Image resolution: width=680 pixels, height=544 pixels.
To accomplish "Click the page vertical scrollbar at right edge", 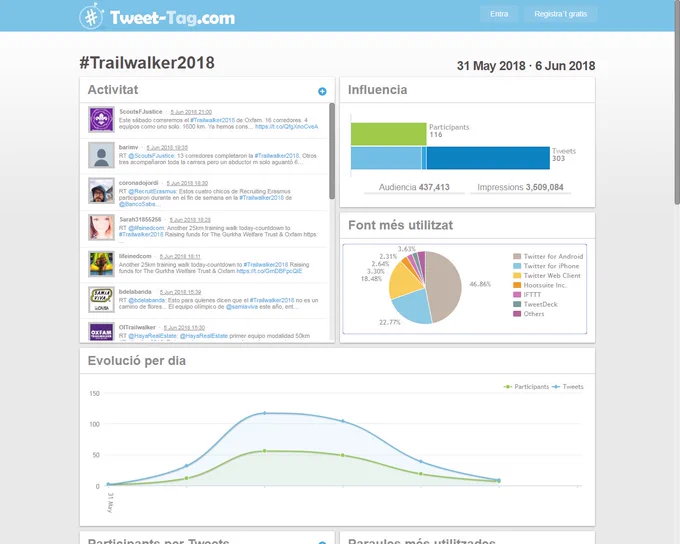I will [x=677, y=102].
